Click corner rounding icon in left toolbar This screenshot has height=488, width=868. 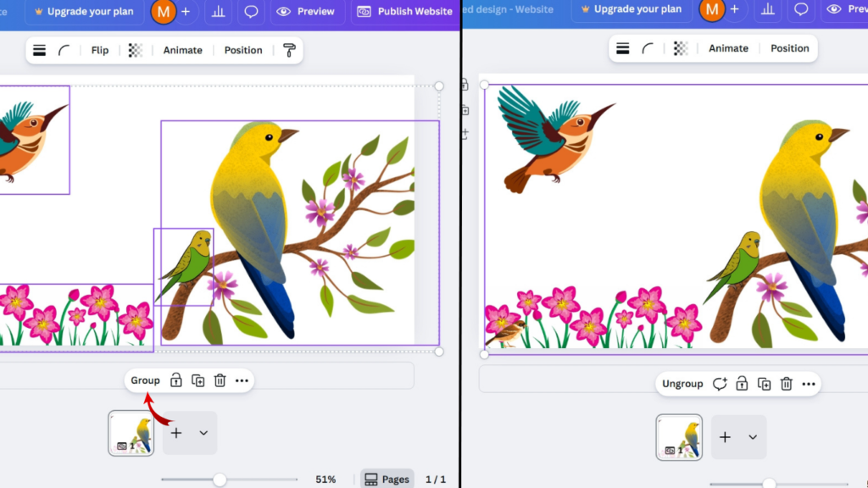(64, 50)
